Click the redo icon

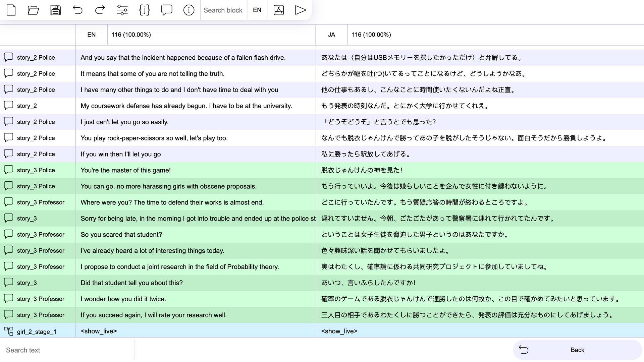(100, 10)
